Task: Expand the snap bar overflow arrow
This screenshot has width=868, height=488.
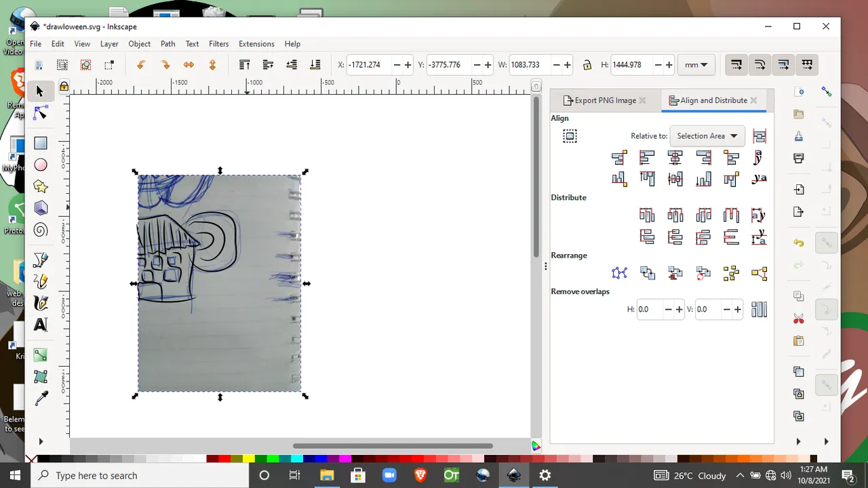Action: 826,442
